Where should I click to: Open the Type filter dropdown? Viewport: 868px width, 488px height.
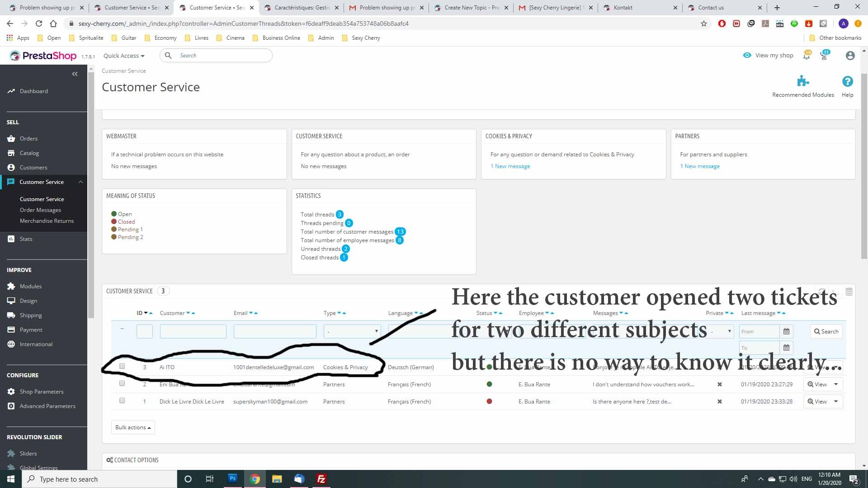click(x=352, y=331)
